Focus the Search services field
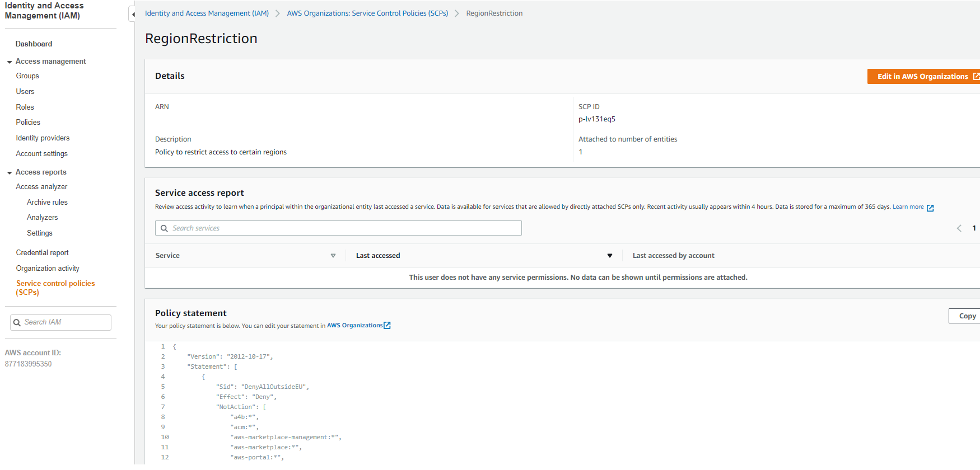The image size is (980, 470). pos(338,228)
